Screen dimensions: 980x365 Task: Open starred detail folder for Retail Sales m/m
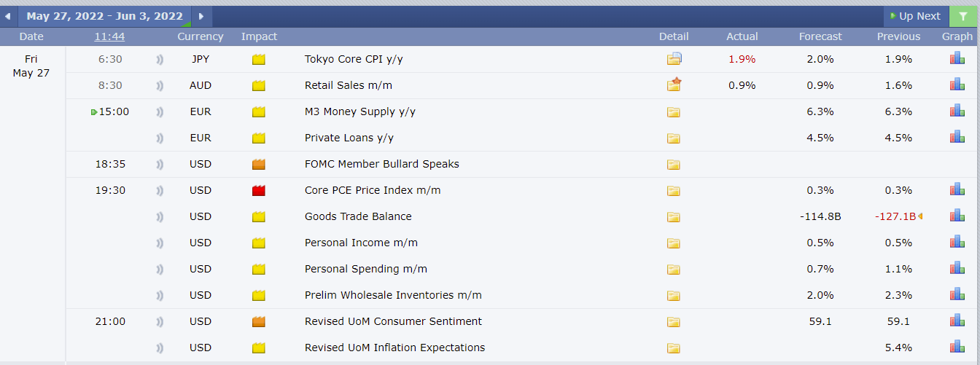coord(674,85)
